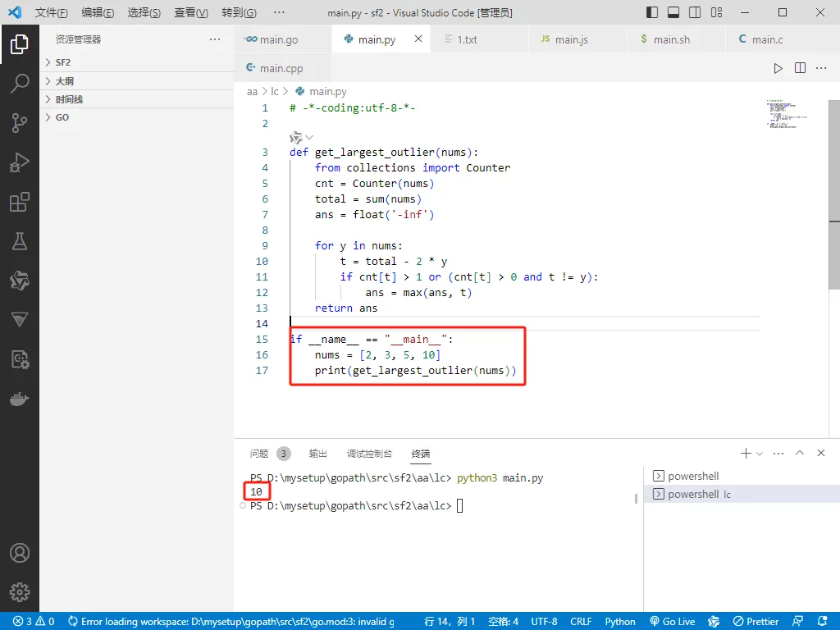The height and width of the screenshot is (630, 840).
Task: Open editor more actions ellipsis
Action: point(821,68)
